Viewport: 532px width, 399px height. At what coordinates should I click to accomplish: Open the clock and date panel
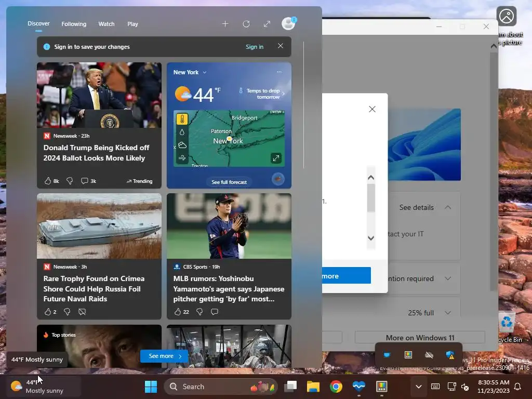tap(494, 387)
